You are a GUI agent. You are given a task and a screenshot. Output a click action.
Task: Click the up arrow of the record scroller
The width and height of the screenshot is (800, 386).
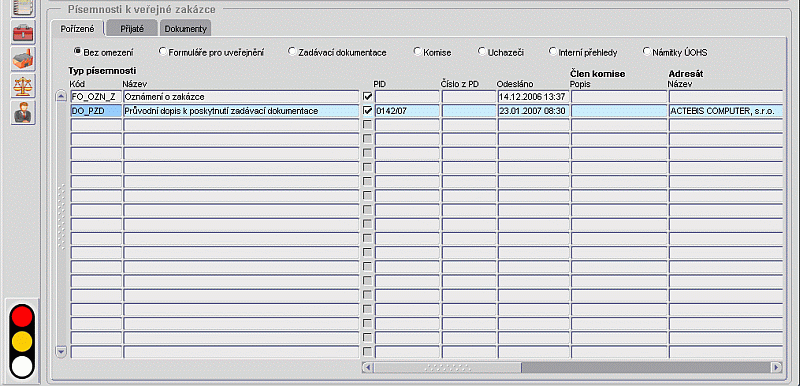coord(61,96)
